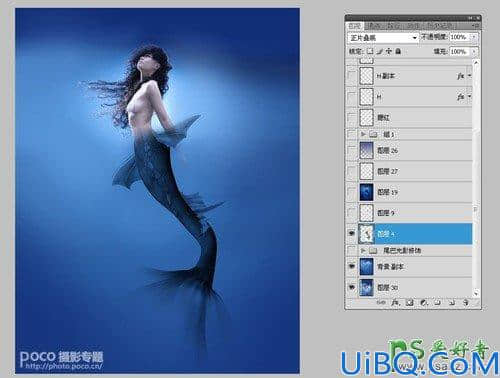Show the 腮红 layer

pyautogui.click(x=351, y=117)
